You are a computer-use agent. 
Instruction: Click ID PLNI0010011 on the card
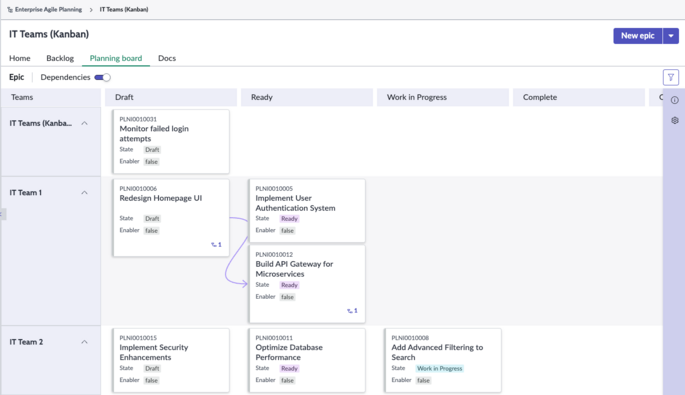click(274, 338)
